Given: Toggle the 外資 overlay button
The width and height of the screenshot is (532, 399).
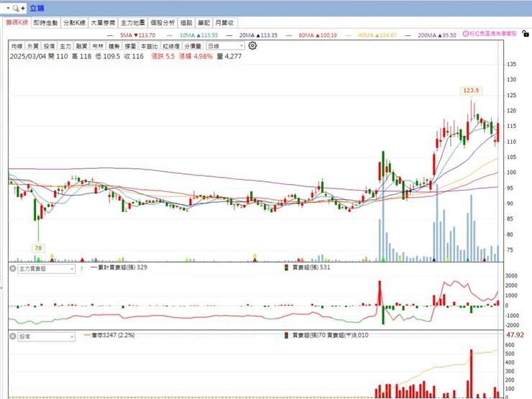Looking at the screenshot, I should (x=33, y=46).
